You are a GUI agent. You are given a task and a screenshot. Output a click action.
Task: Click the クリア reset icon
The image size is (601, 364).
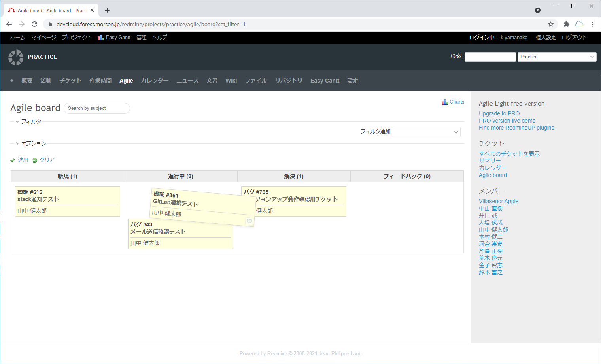pos(35,160)
